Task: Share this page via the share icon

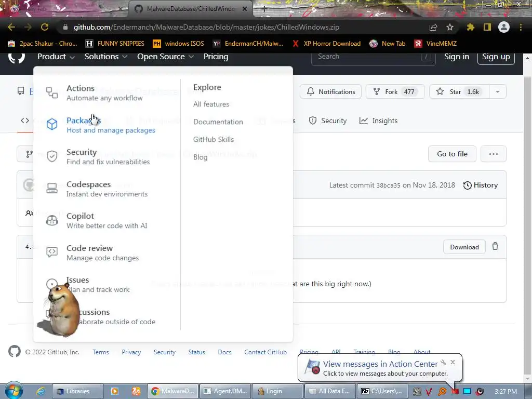Action: pyautogui.click(x=433, y=27)
